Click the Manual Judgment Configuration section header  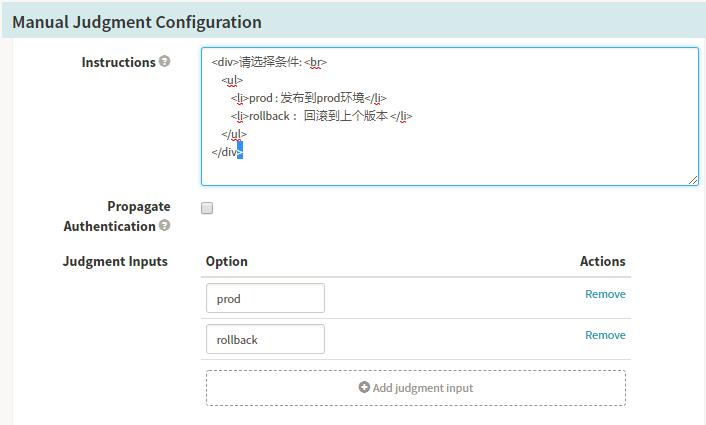(x=137, y=22)
